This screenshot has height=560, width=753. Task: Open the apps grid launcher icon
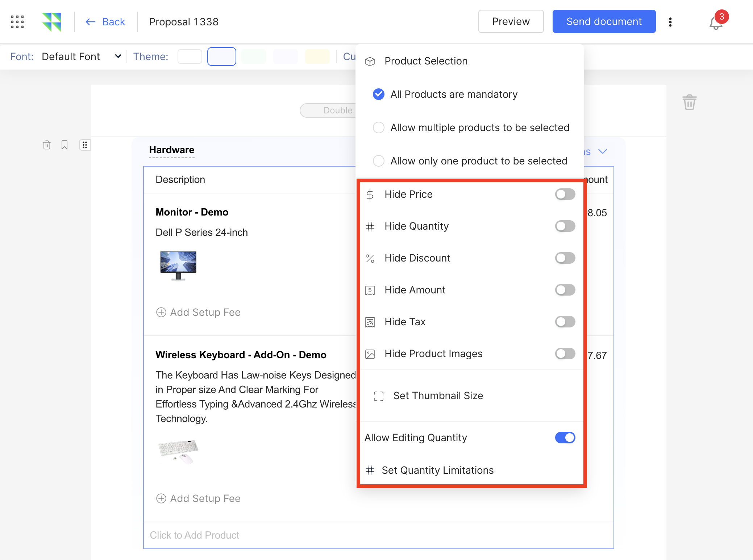coord(17,22)
